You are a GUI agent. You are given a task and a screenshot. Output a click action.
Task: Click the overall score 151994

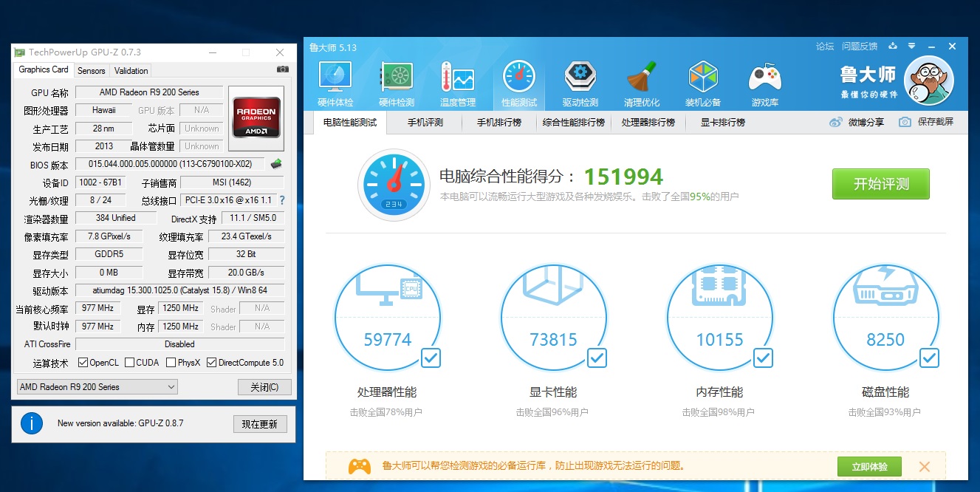tap(623, 177)
